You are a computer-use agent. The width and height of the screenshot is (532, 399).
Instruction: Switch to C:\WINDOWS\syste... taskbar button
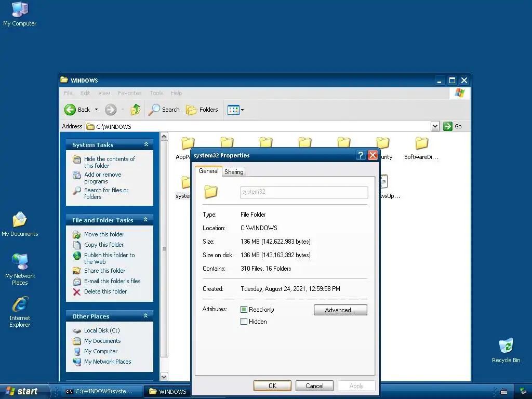click(x=103, y=391)
